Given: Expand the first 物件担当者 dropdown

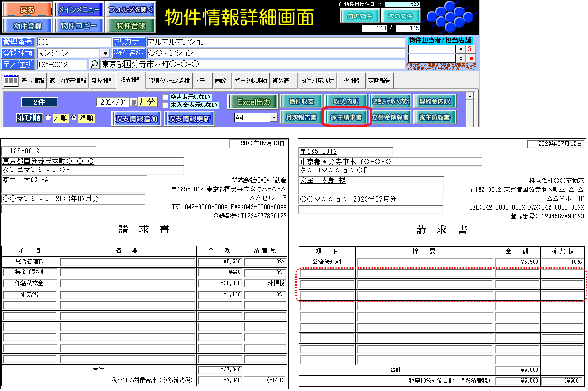Looking at the screenshot, I should [460, 49].
